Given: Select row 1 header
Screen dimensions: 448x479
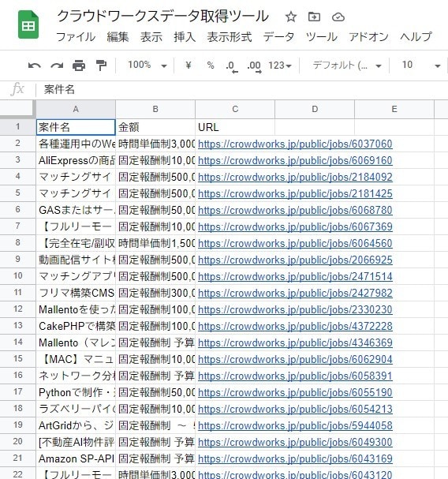Looking at the screenshot, I should tap(17, 127).
